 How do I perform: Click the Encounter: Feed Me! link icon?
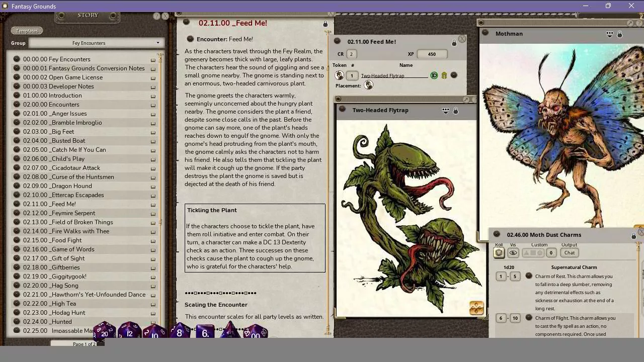190,39
